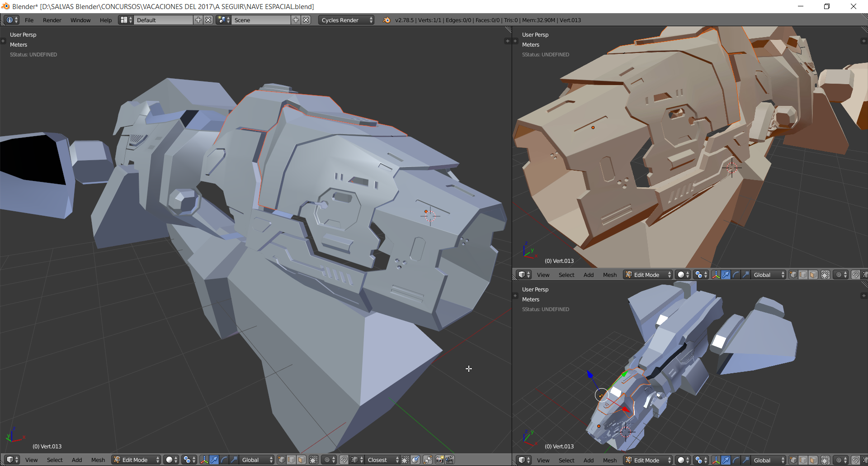Toggle limit selection to visible in main viewport
This screenshot has height=466, width=868.
(313, 460)
